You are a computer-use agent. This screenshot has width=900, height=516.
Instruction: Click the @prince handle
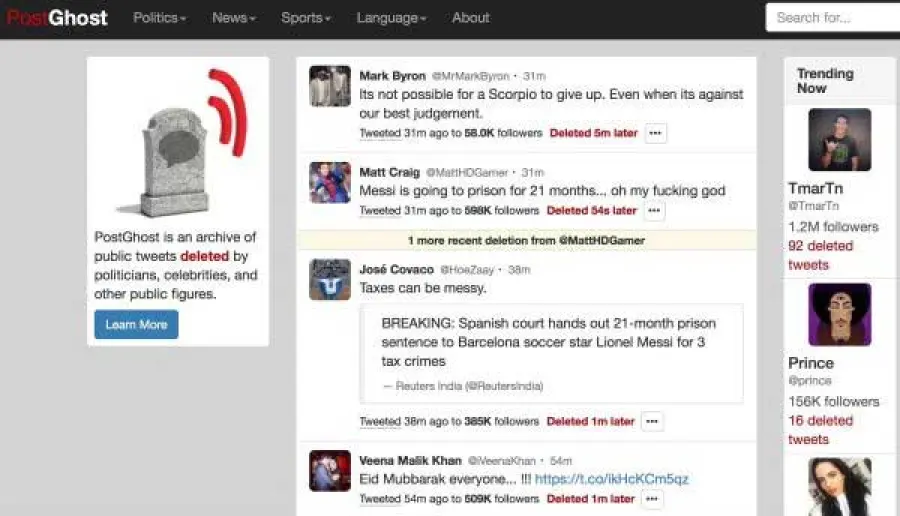pyautogui.click(x=810, y=380)
